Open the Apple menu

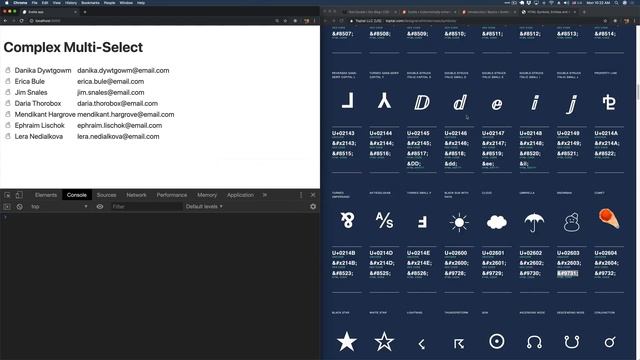6,3
